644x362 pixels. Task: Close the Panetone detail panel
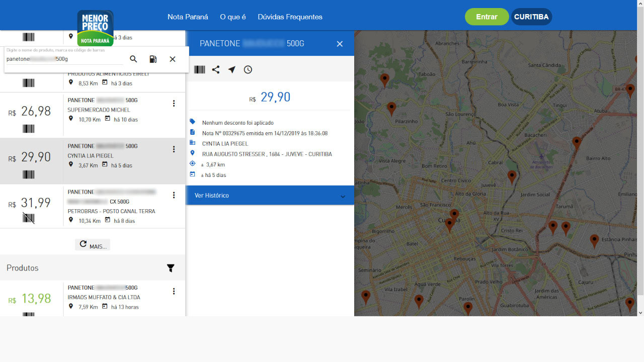[x=340, y=44]
